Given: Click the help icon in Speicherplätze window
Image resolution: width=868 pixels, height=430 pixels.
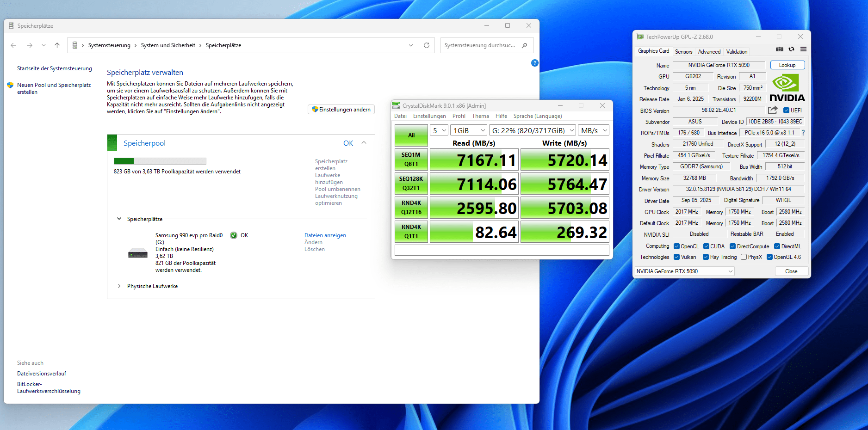Looking at the screenshot, I should (535, 63).
